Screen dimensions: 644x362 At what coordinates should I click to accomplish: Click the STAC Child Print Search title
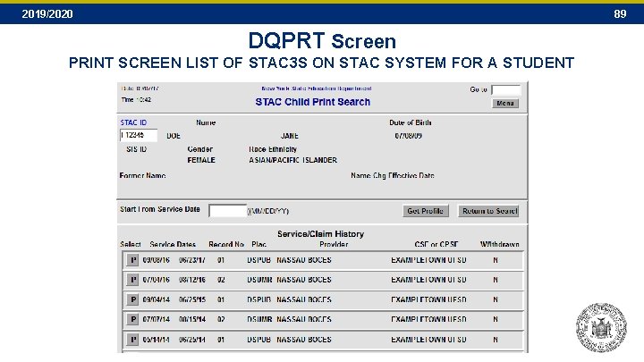312,102
